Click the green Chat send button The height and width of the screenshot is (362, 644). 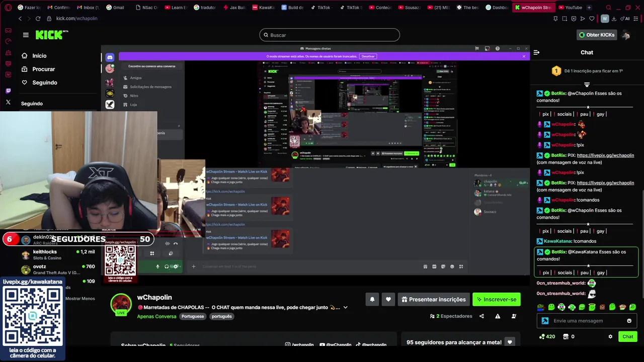[628, 336]
